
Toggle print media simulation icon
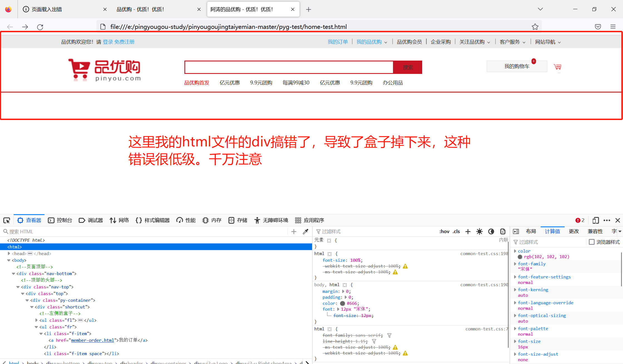click(x=503, y=231)
